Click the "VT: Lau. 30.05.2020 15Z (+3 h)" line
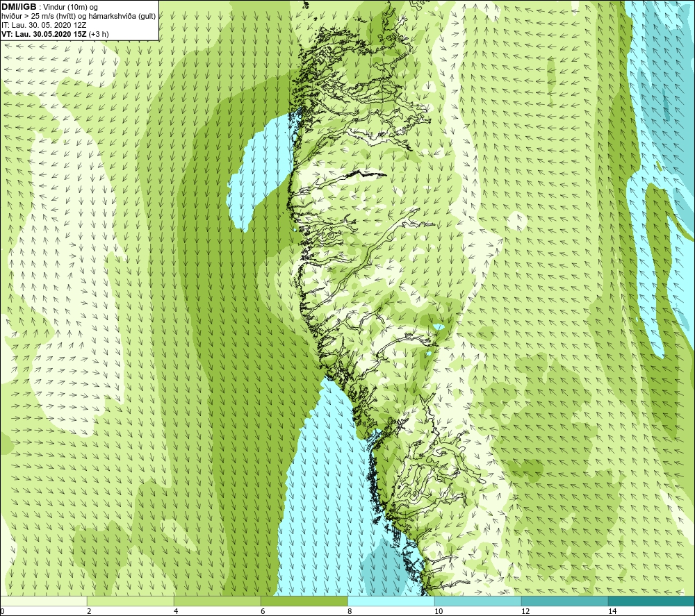 pos(55,34)
